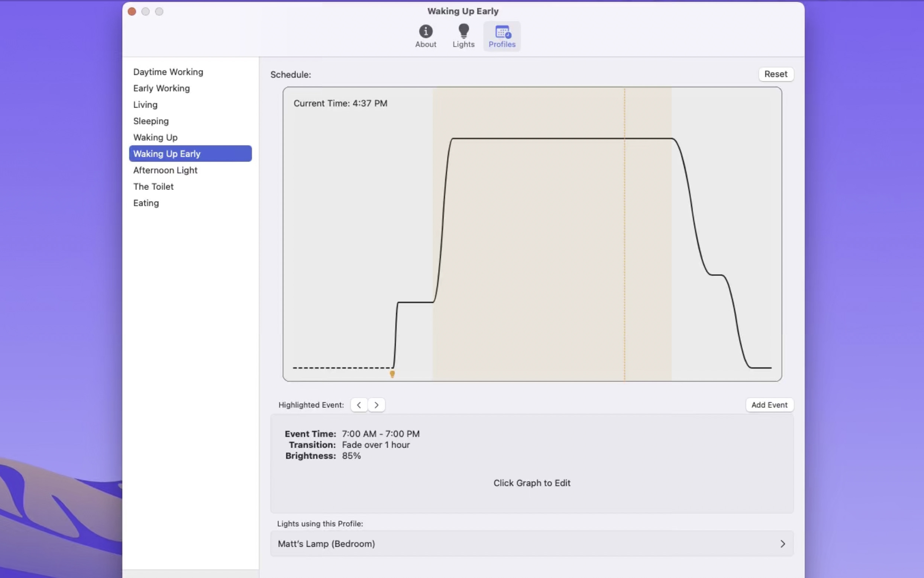Screen dimensions: 924x578
Task: Choose the Early Working profile
Action: click(161, 88)
